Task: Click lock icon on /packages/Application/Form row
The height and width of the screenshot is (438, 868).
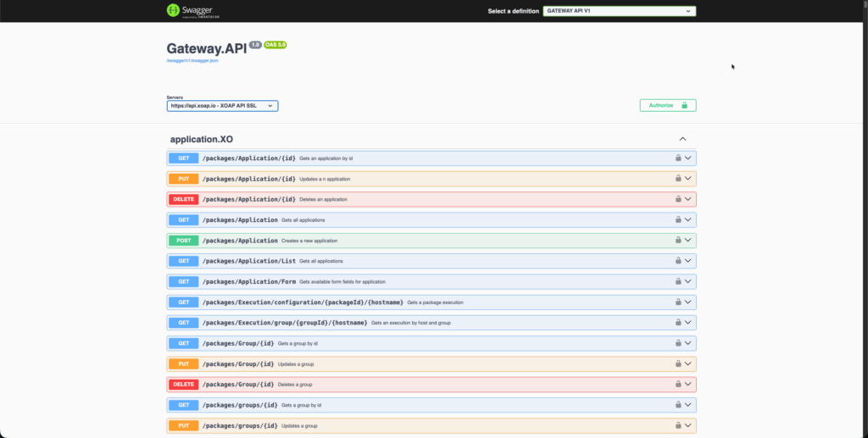Action: coord(678,281)
